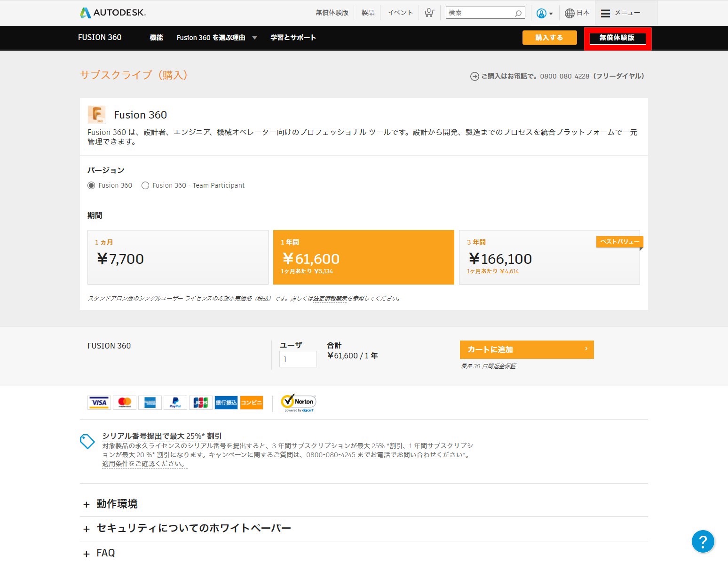Click the Fusion 360 product icon
The height and width of the screenshot is (563, 728).
(x=97, y=115)
